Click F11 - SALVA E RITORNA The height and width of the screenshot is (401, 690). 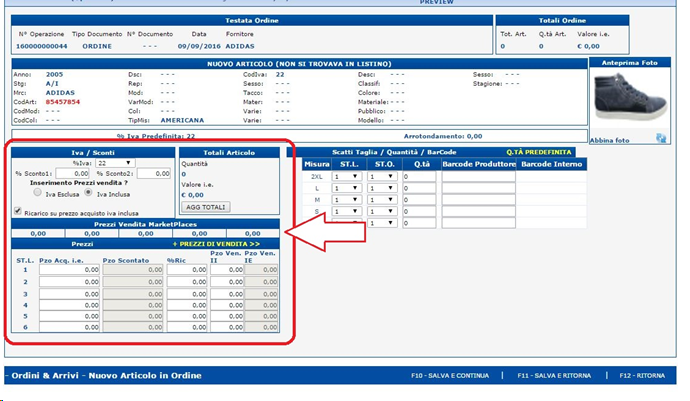tap(554, 375)
